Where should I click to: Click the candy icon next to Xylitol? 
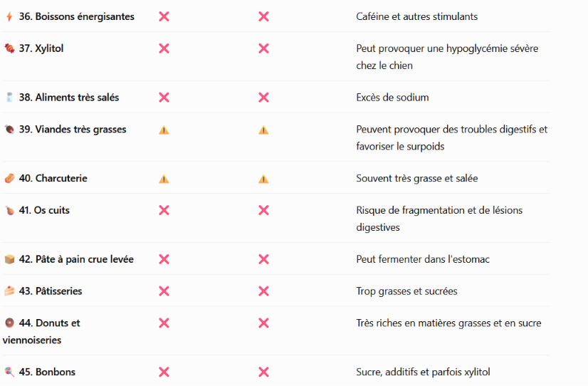[x=9, y=48]
